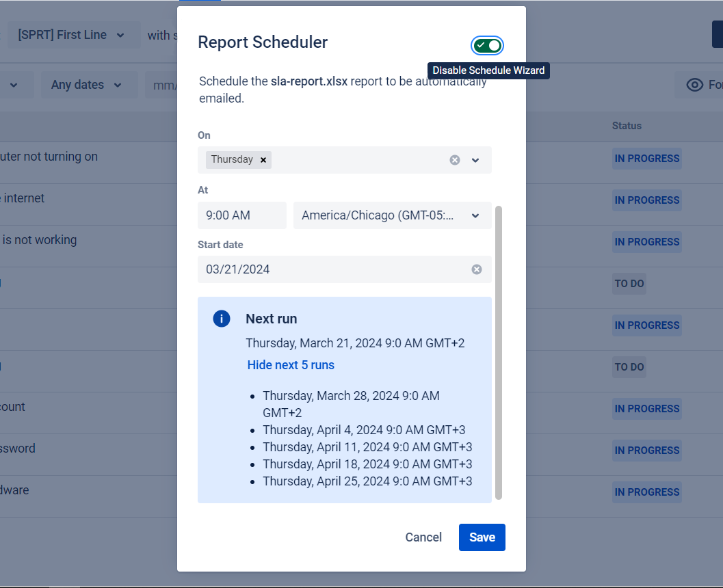Screen dimensions: 723x588
Task: Click the first IN PROGRESS status badge
Action: 646,159
